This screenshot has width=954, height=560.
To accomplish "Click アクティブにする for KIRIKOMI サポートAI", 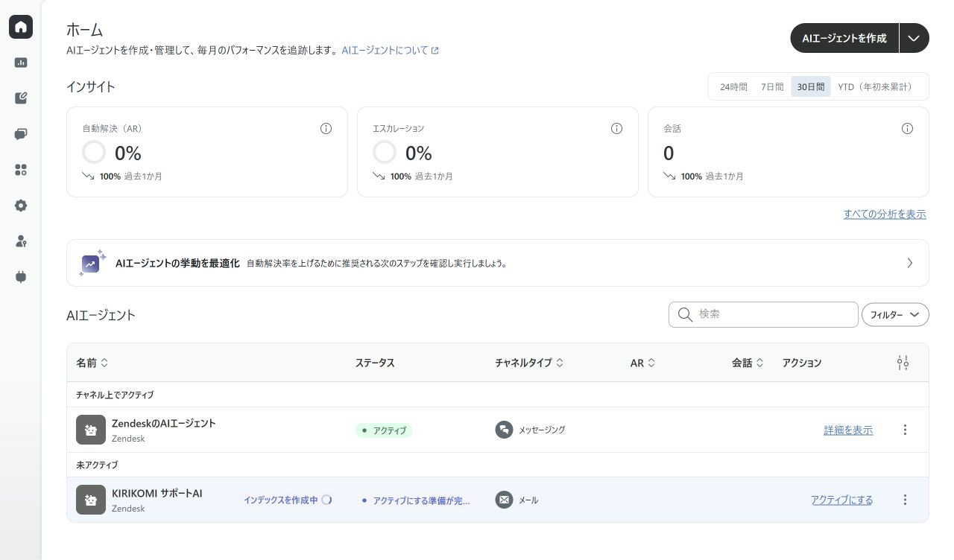I will pos(841,500).
